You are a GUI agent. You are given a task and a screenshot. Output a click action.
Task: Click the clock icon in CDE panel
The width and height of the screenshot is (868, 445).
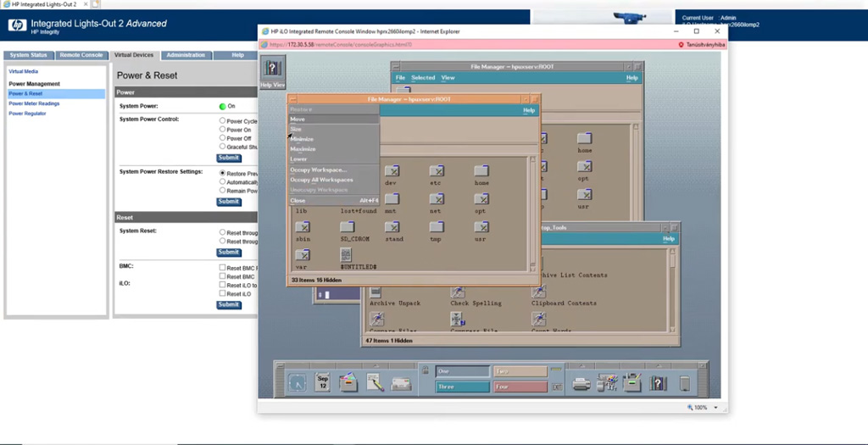click(x=297, y=382)
